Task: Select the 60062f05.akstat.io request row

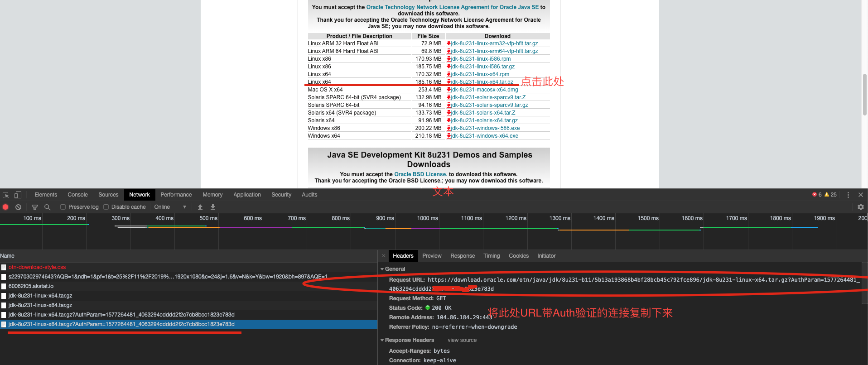Action: tap(188, 286)
